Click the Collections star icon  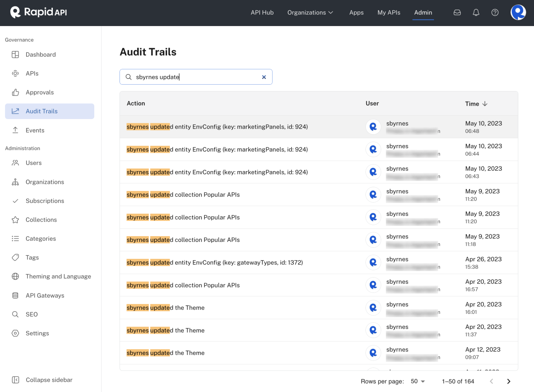(15, 220)
